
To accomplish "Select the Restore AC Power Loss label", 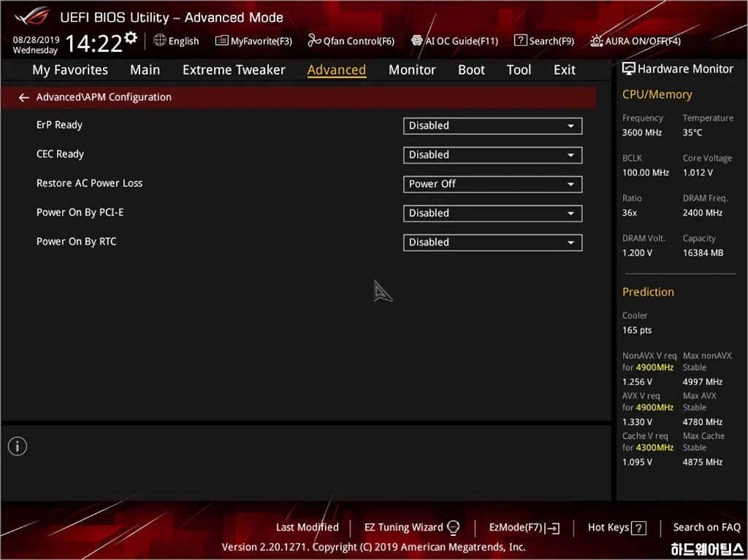I will [89, 183].
